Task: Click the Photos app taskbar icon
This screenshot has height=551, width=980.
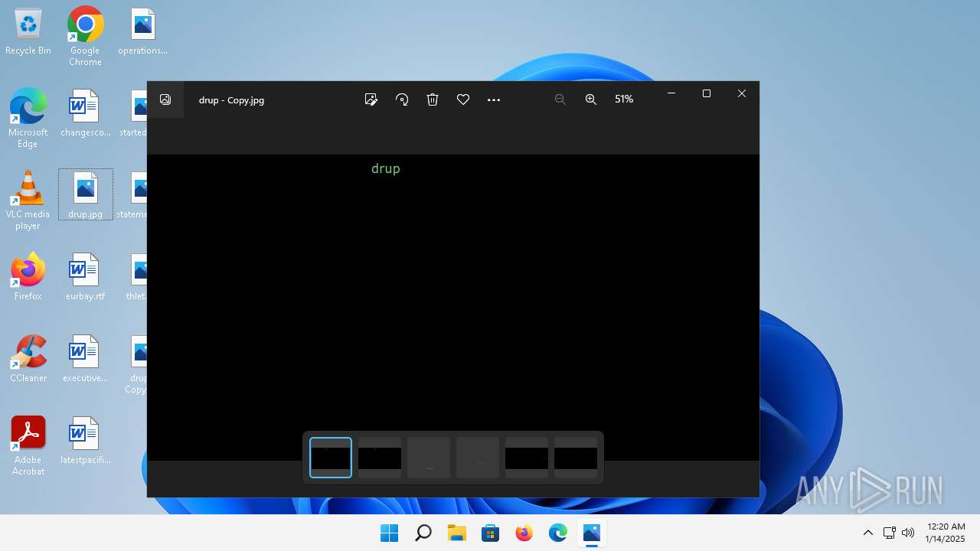Action: 592,533
